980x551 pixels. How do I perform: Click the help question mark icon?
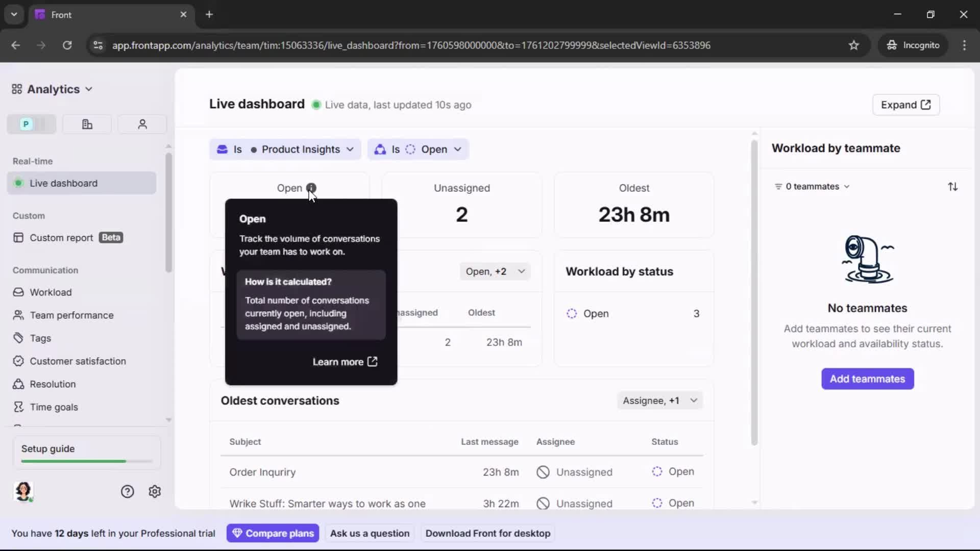[127, 491]
